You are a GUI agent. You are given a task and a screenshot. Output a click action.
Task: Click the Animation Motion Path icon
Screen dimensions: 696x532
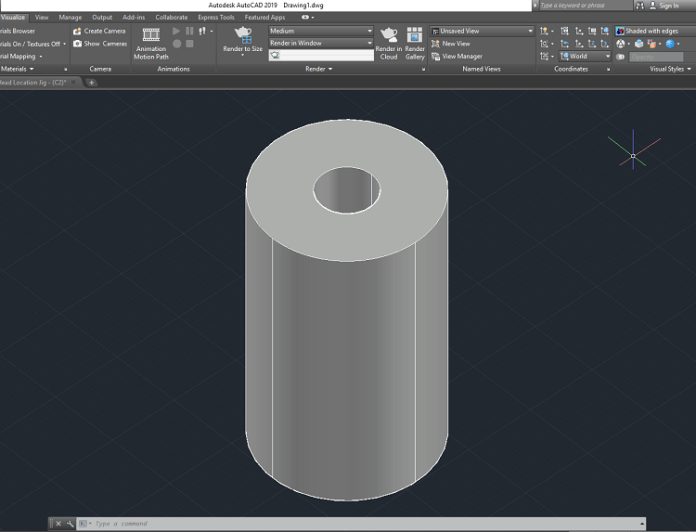click(x=151, y=35)
